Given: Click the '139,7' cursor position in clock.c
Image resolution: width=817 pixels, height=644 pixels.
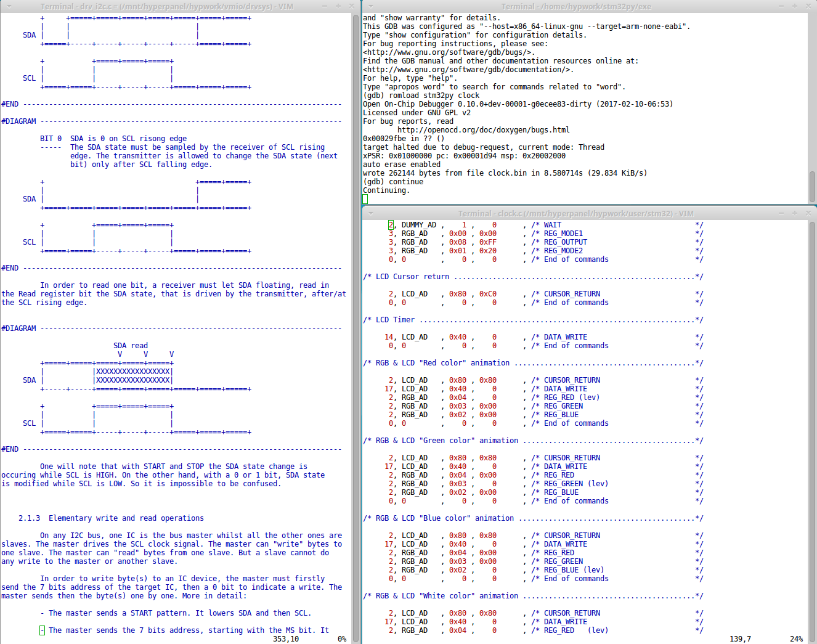Looking at the screenshot, I should [740, 639].
